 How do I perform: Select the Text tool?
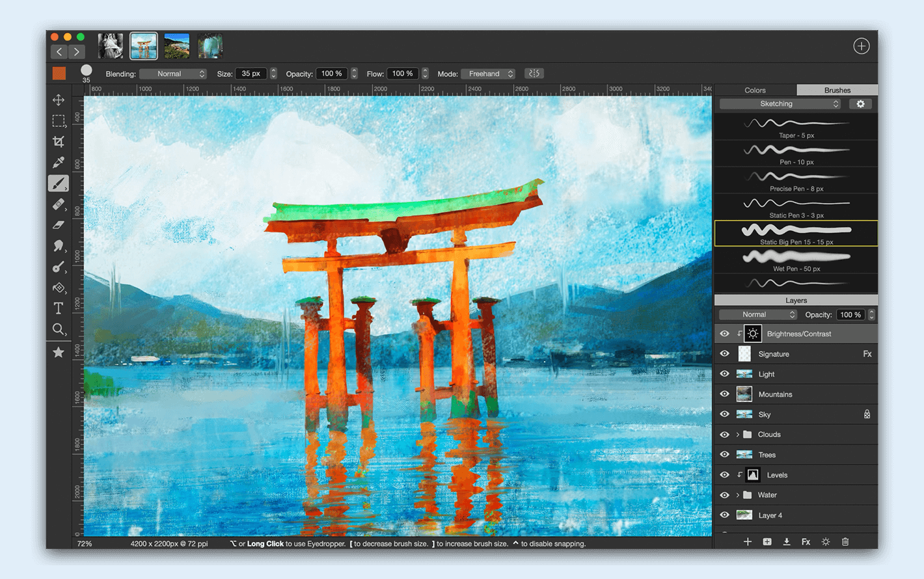point(59,308)
